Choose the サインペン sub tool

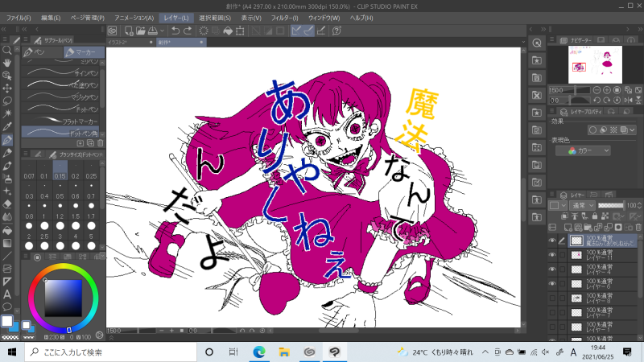pyautogui.click(x=60, y=72)
